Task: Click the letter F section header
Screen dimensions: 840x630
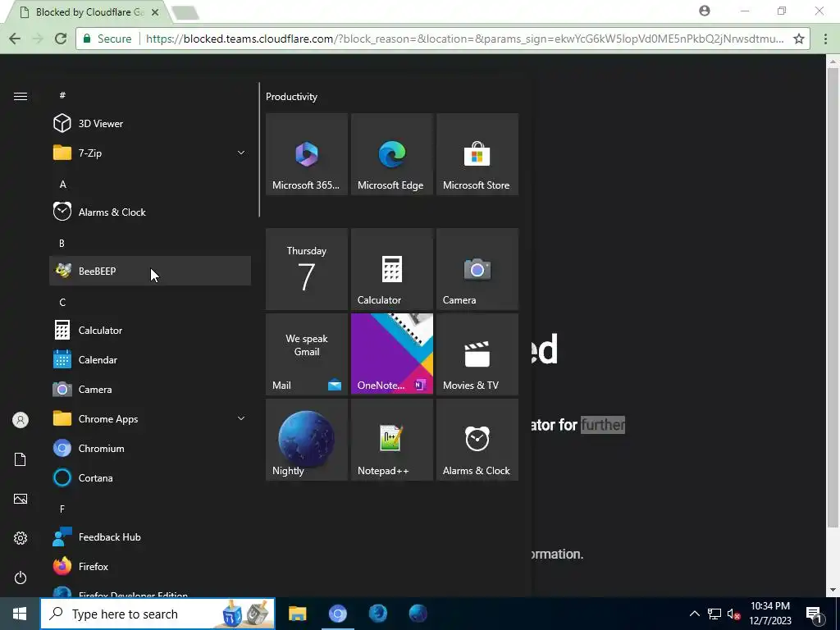Action: pos(62,509)
